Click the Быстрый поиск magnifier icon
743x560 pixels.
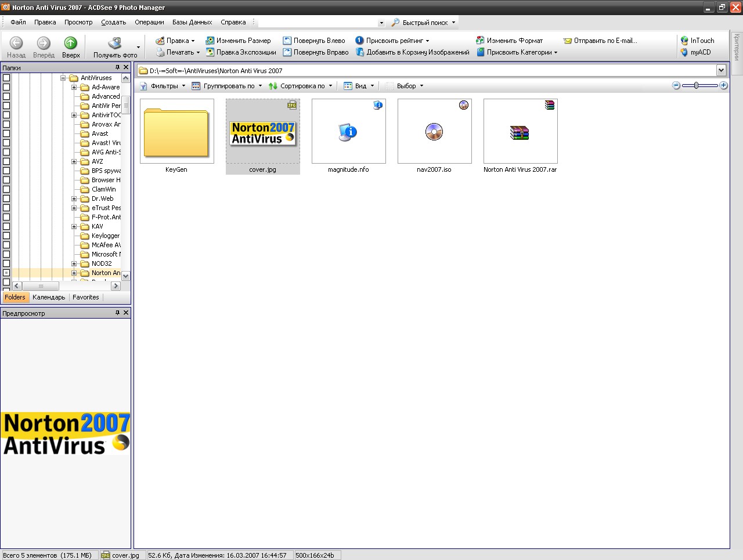[x=395, y=23]
